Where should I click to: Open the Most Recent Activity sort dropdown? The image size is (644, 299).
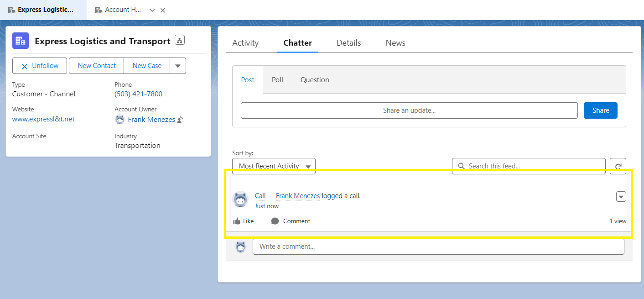(x=274, y=166)
